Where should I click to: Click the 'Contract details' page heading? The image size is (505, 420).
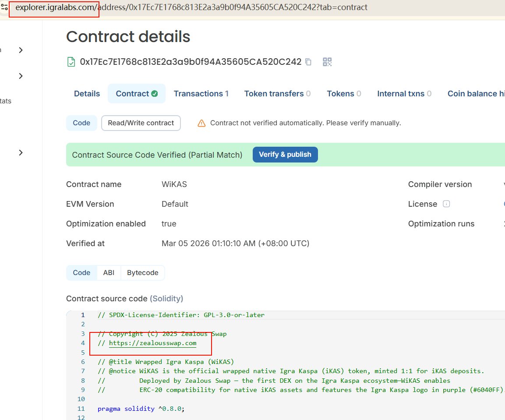[x=128, y=37]
